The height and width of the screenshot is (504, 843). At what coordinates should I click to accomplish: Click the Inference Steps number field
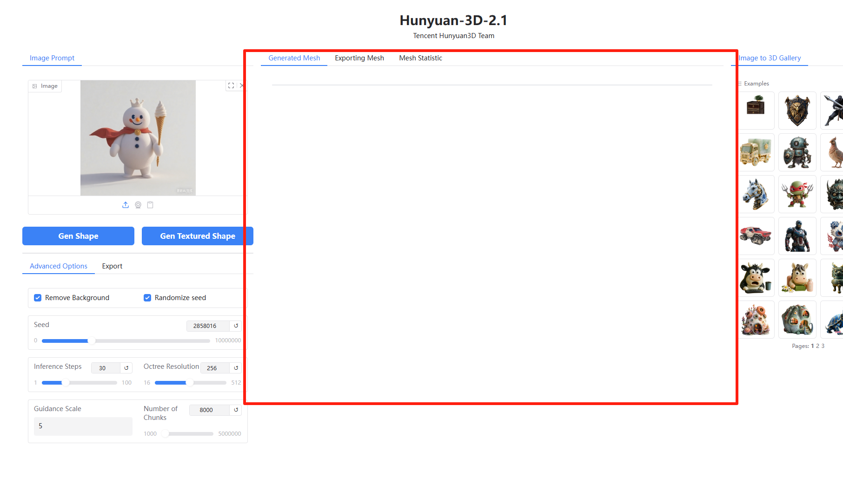(x=106, y=368)
